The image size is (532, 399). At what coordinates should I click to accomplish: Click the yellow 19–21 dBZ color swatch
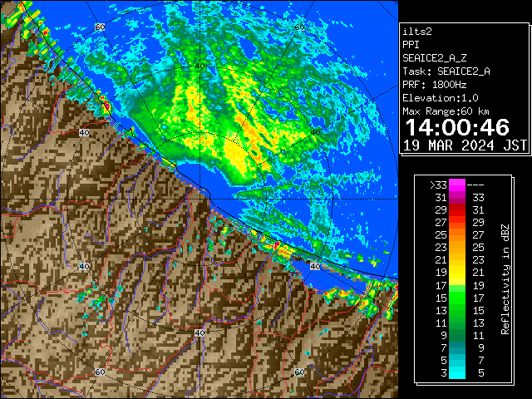(457, 273)
